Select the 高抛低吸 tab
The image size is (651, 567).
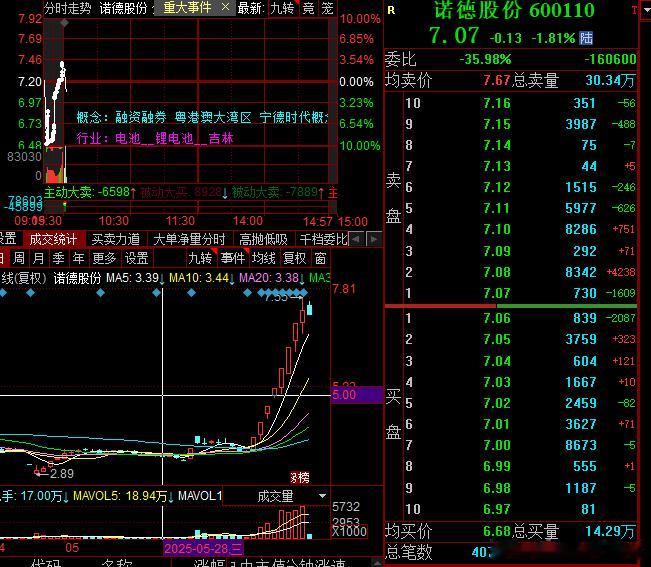[263, 239]
